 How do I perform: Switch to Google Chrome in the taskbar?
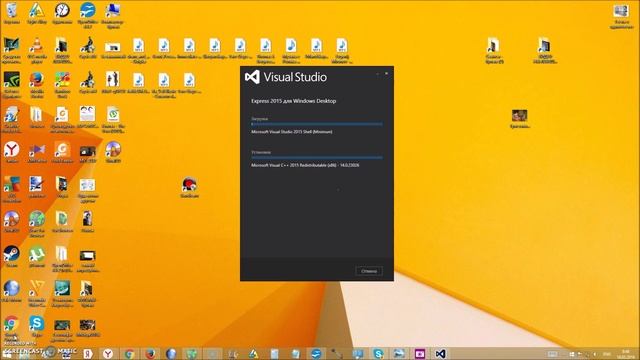[x=129, y=354]
